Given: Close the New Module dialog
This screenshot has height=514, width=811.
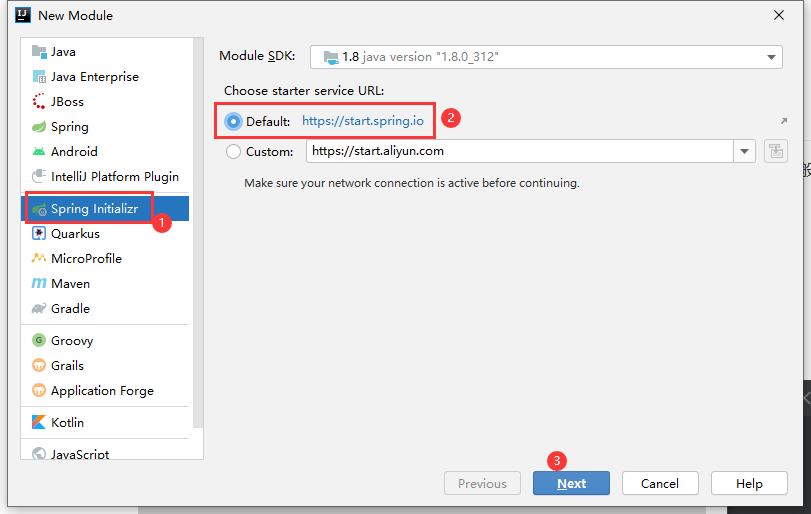Looking at the screenshot, I should click(x=779, y=16).
